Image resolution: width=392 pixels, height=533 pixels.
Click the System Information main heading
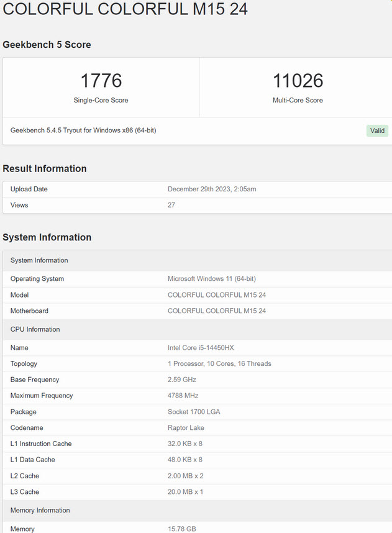click(x=47, y=237)
